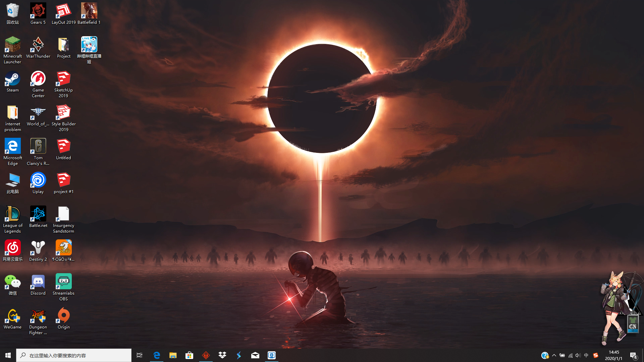Image resolution: width=644 pixels, height=362 pixels.
Task: Open the Style Builder 2019 shortcut
Action: click(x=64, y=118)
